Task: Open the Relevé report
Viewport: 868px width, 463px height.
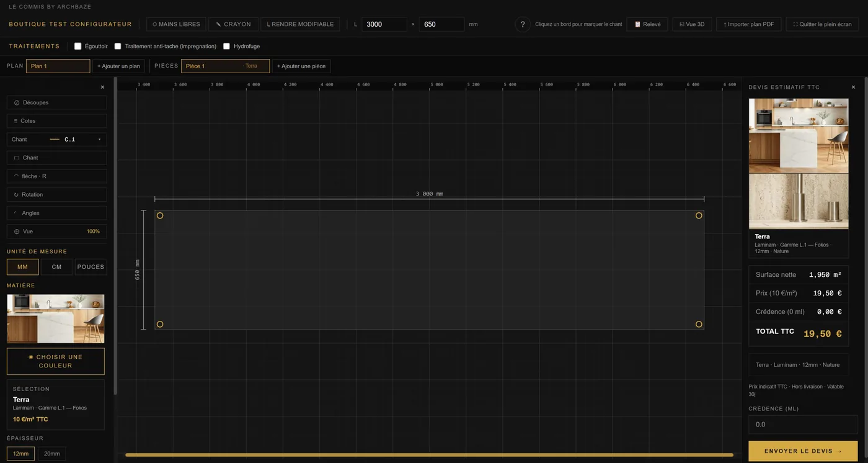Action: coord(647,24)
